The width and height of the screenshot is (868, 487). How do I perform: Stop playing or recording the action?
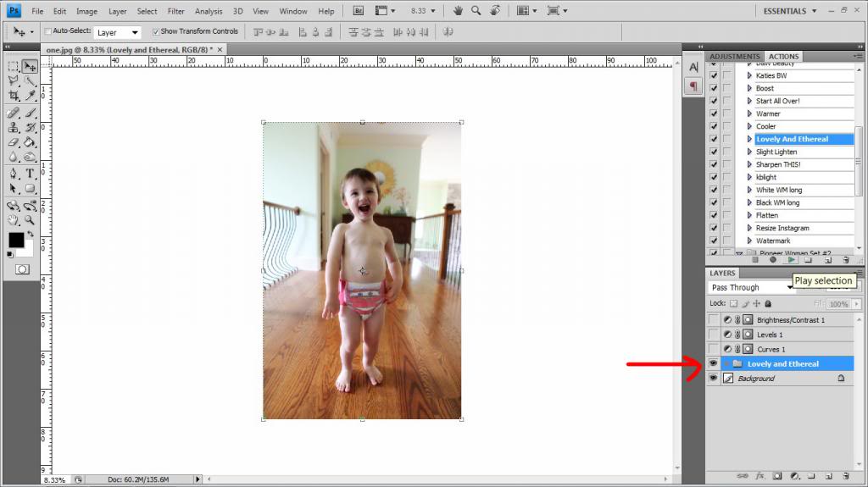pos(755,259)
